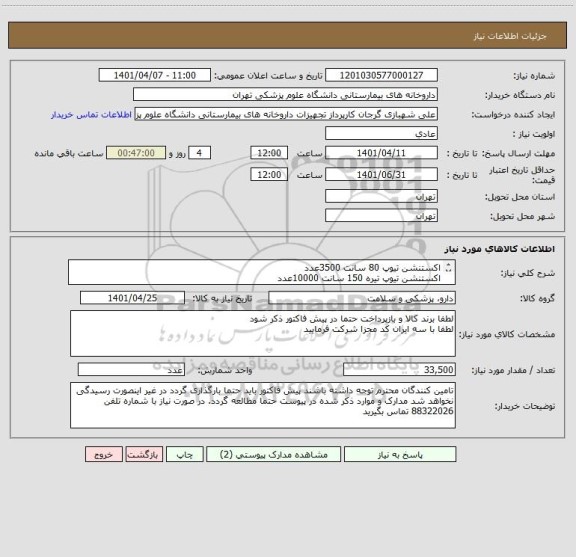The width and height of the screenshot is (576, 557).
Task: Click the quantity field 33,500
Action: tap(399, 370)
